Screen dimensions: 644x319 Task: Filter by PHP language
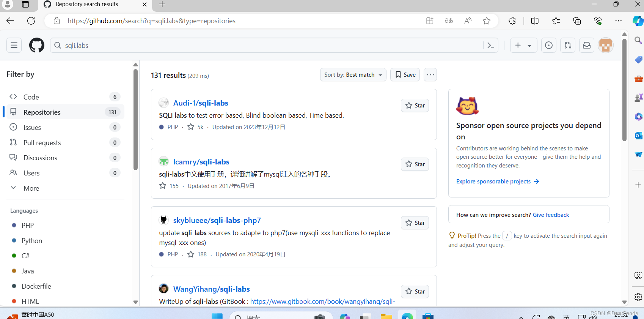(27, 225)
